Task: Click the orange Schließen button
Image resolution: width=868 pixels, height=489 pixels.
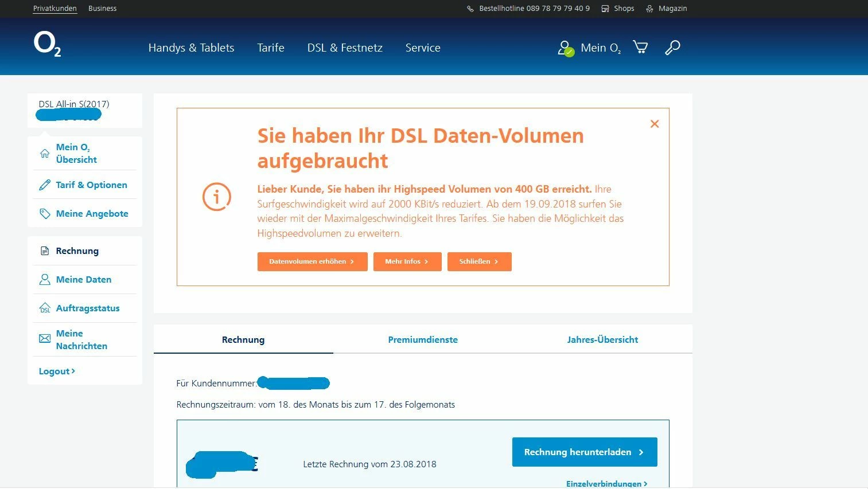Action: [479, 261]
